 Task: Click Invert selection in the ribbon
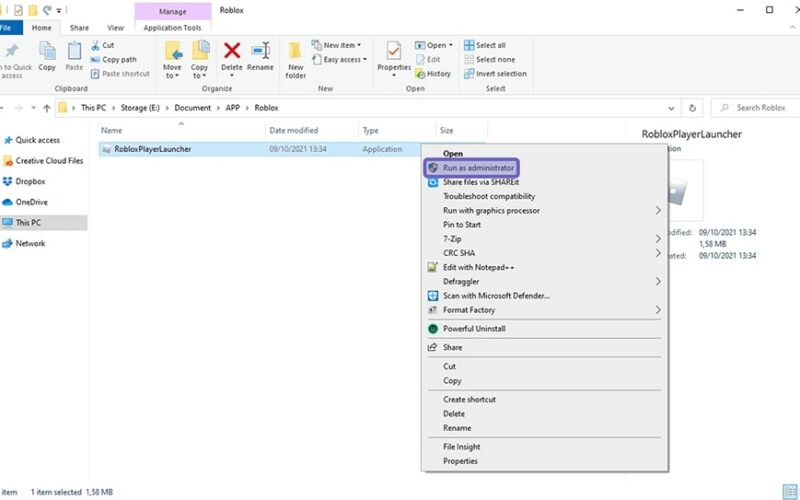click(495, 74)
